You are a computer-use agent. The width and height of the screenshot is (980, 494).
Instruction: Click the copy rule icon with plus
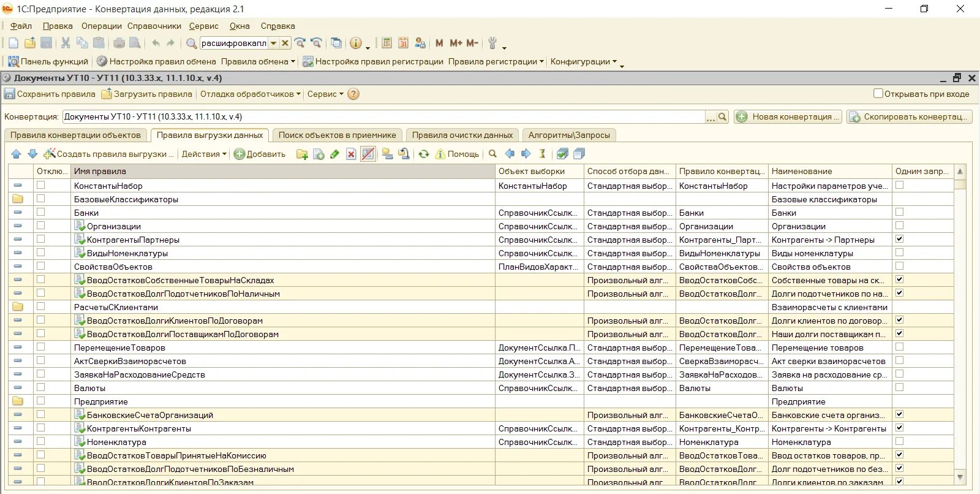(x=318, y=154)
